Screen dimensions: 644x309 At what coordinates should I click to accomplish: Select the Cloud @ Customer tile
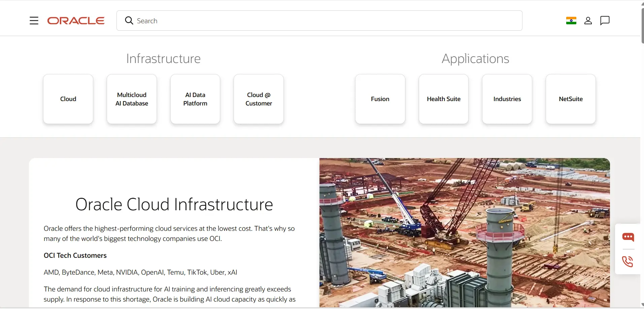(x=259, y=99)
